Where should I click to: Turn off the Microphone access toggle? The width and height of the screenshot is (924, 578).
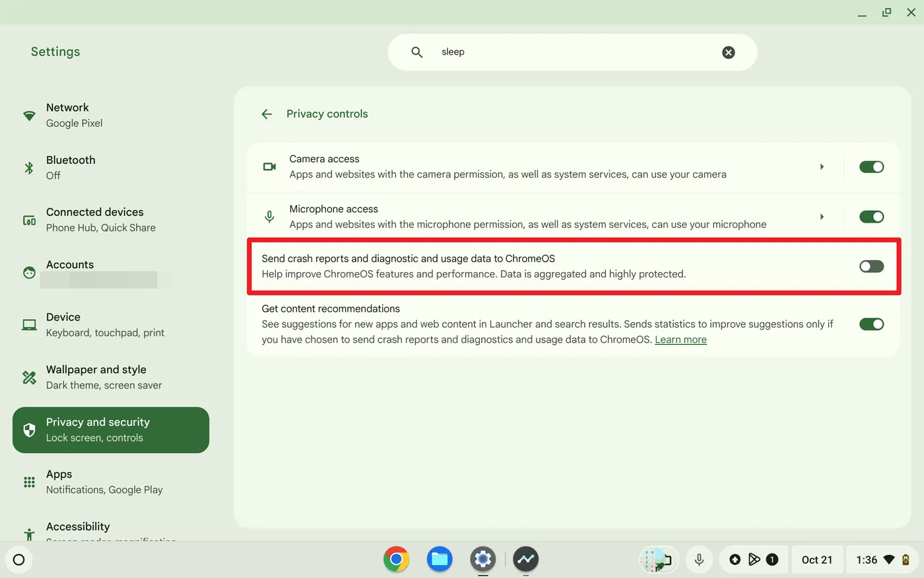(871, 217)
